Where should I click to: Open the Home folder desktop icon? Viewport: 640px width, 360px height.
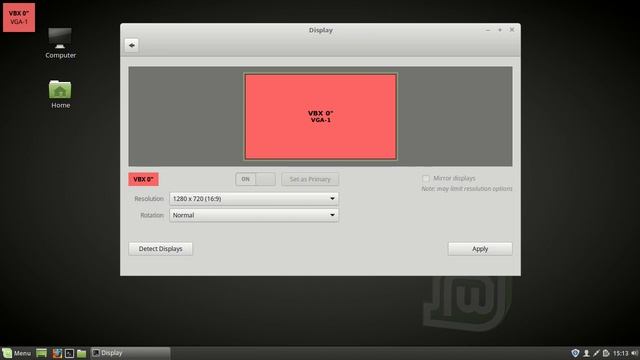click(60, 94)
